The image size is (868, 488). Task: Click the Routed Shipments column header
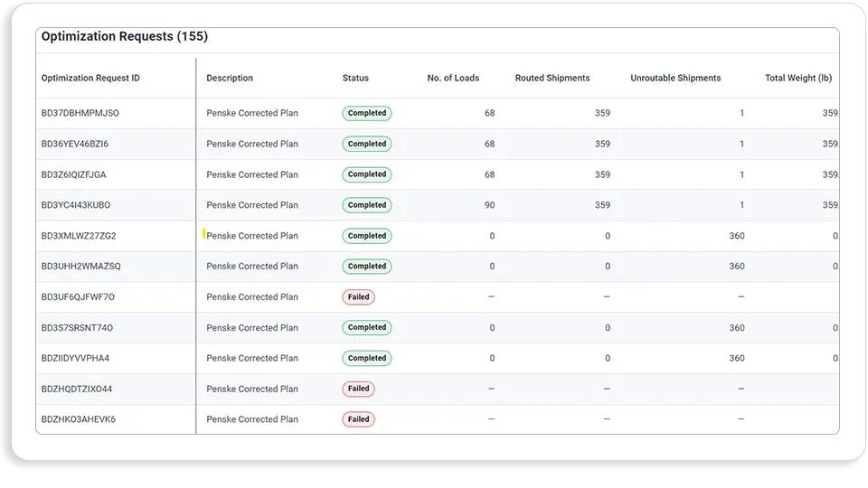click(x=552, y=79)
